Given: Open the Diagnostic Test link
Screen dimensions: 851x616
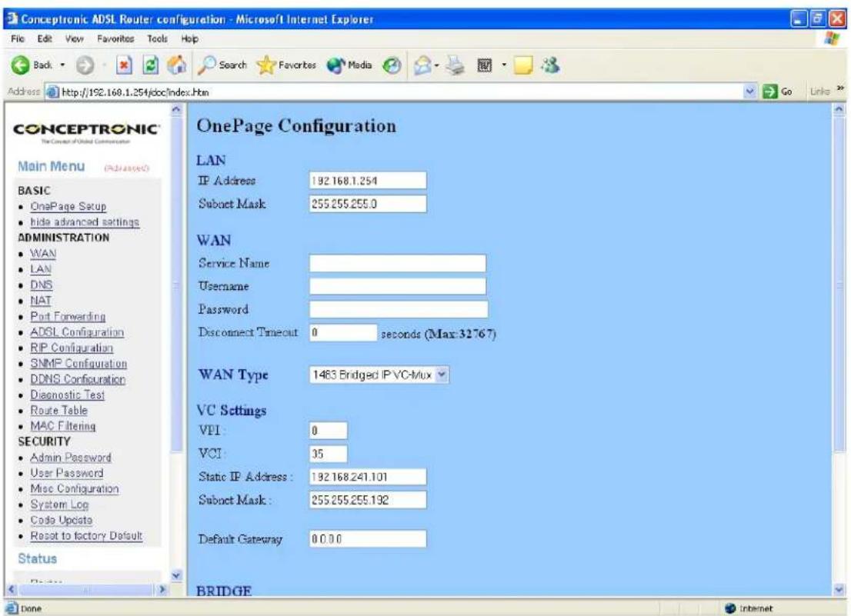Looking at the screenshot, I should [67, 395].
